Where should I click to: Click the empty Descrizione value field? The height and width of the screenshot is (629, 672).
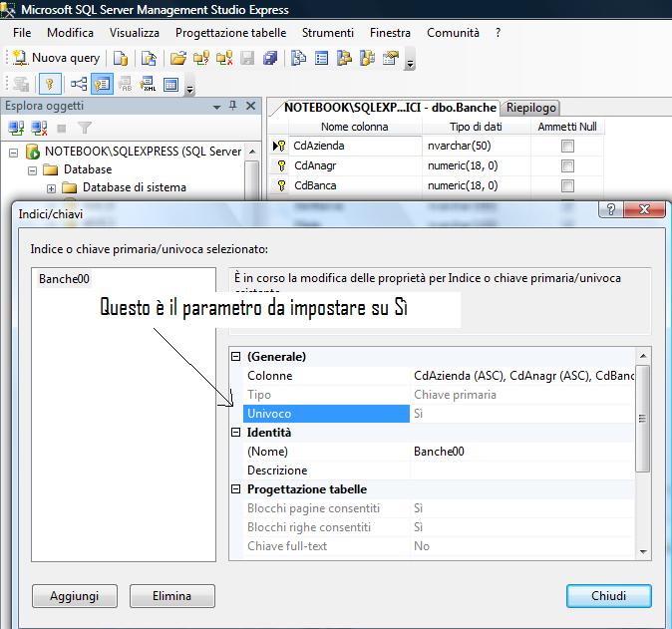pyautogui.click(x=522, y=471)
